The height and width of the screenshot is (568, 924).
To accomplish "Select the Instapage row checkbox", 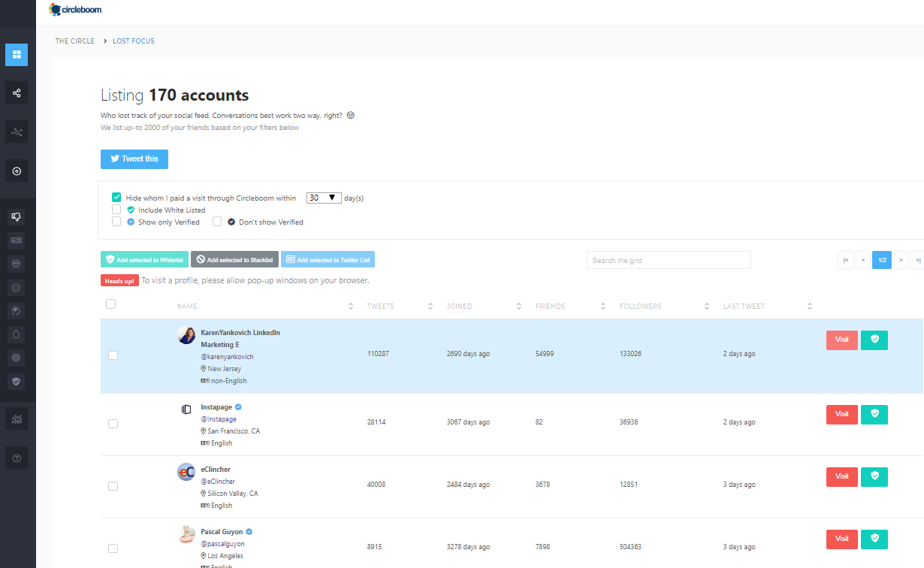I will click(113, 424).
